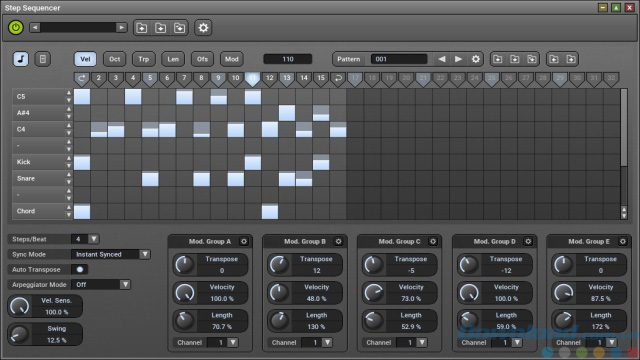Open Mod. Group A settings gear
This screenshot has width=640, height=360.
(x=244, y=242)
